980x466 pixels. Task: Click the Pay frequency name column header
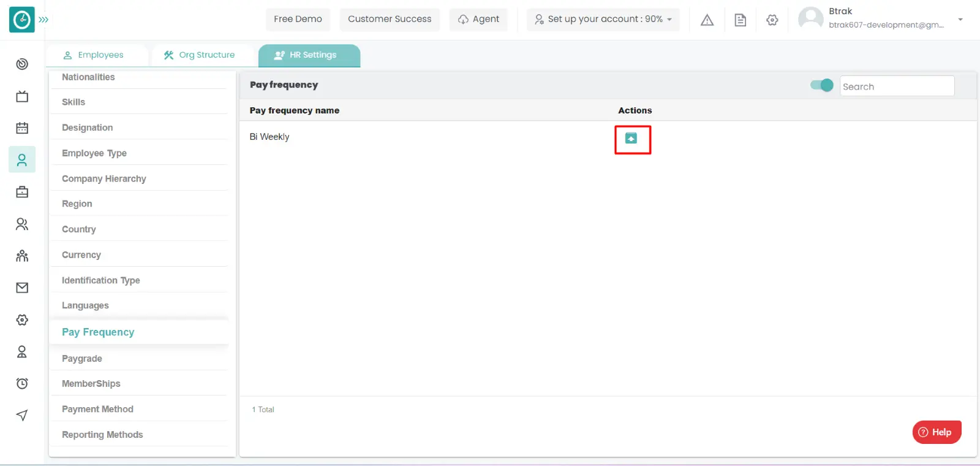click(x=295, y=110)
